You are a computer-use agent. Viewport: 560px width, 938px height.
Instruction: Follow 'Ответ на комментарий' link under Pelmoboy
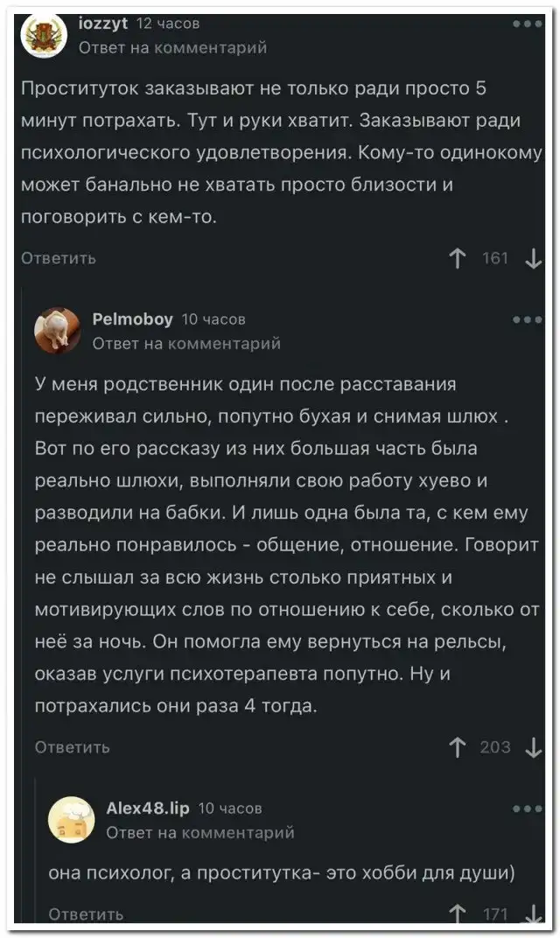click(186, 344)
